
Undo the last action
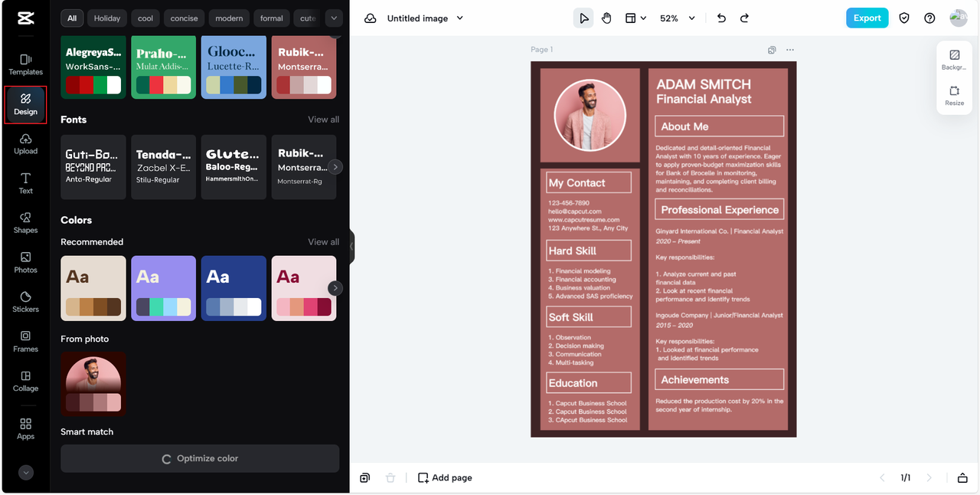pyautogui.click(x=721, y=18)
